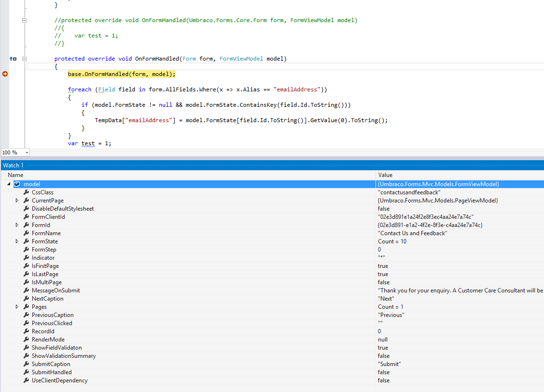Click the wrench icon for PreviousClicked

(26, 323)
